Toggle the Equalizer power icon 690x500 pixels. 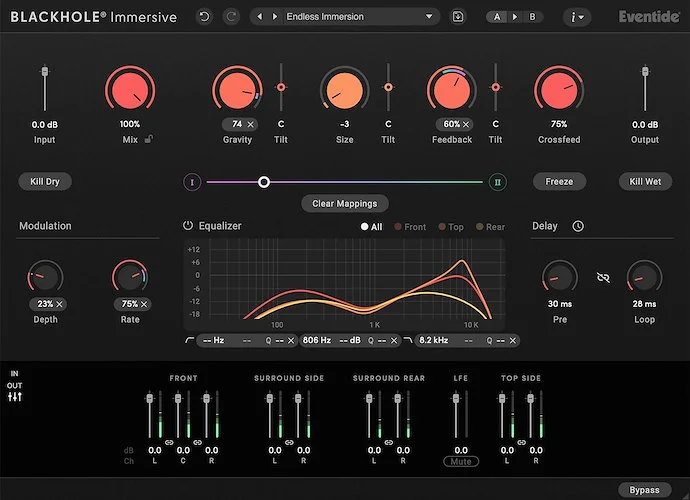188,226
